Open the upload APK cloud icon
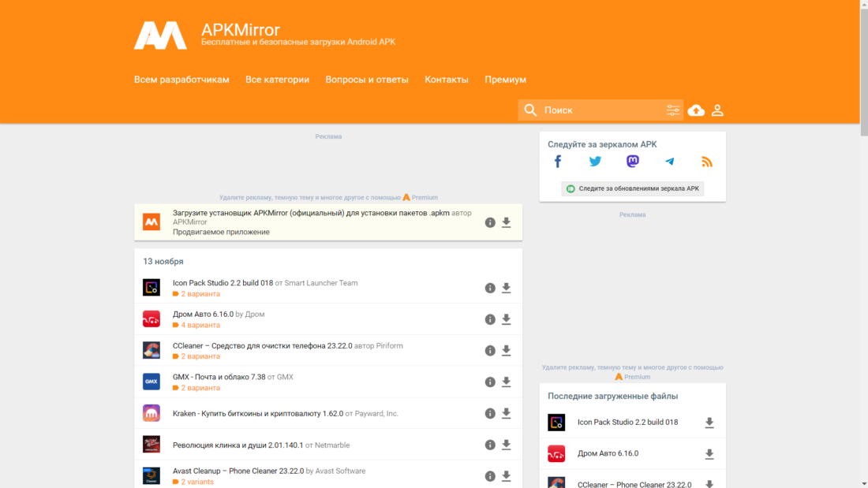 (696, 110)
